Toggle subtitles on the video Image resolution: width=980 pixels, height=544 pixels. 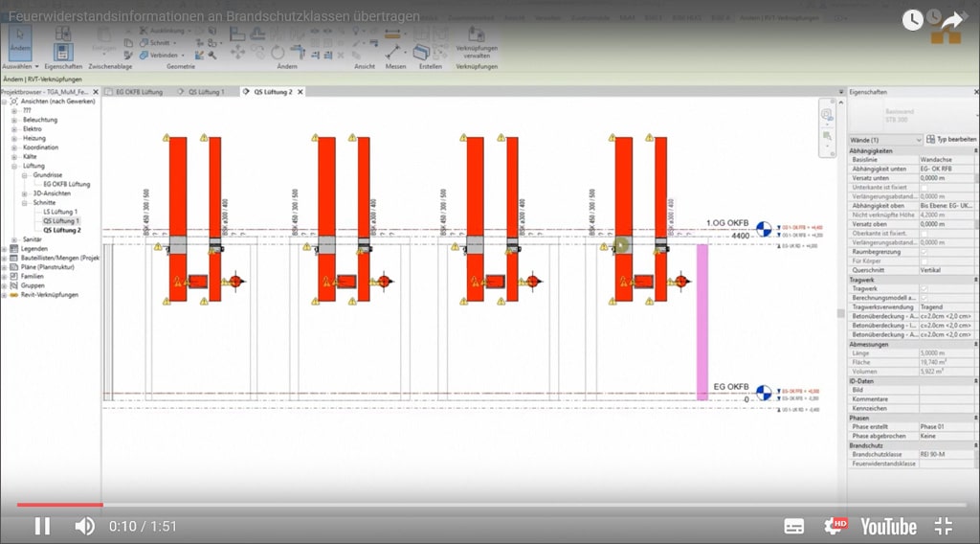click(794, 526)
